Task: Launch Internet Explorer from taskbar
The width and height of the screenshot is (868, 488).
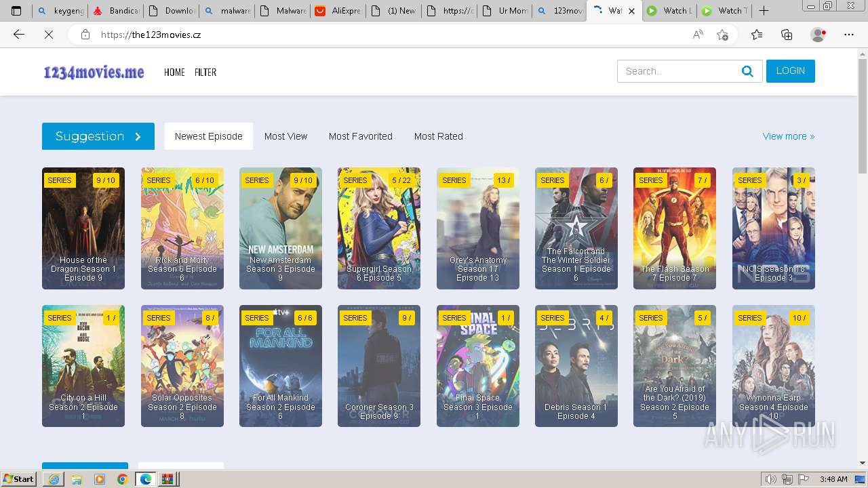Action: coord(54,479)
